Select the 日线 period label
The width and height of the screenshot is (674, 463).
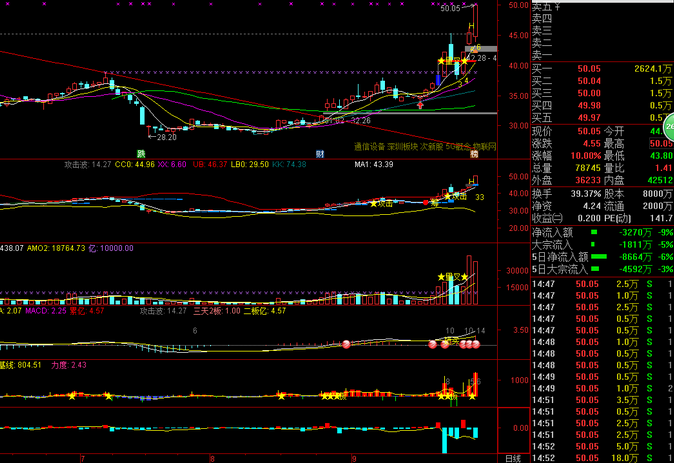513,459
